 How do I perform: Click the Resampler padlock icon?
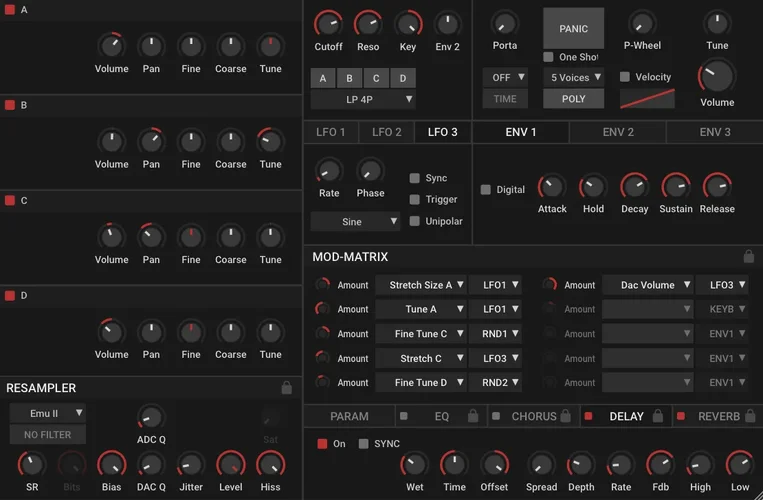(287, 388)
